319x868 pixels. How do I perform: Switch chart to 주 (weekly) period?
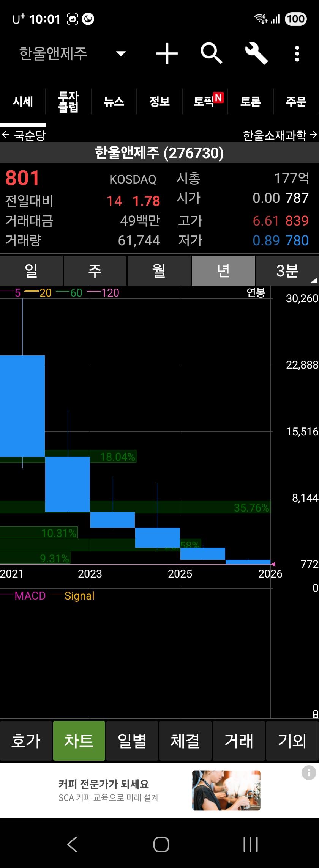tap(95, 270)
